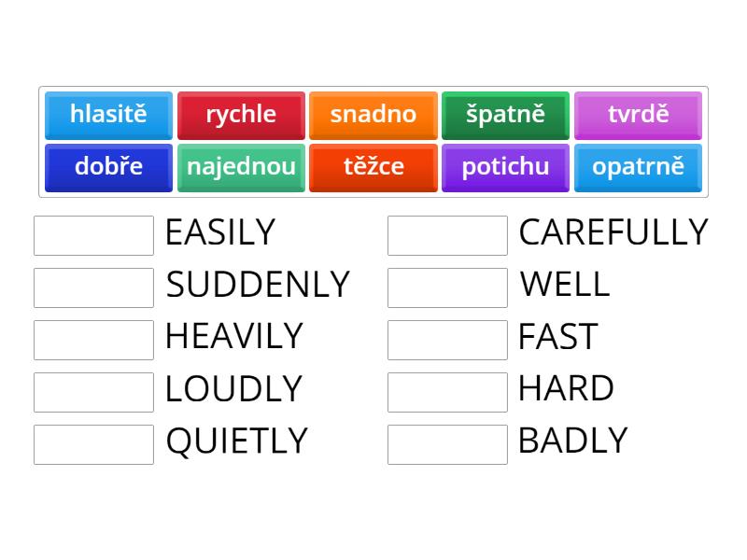Select the green 'špatně' tile
Image resolution: width=747 pixels, height=560 pixels.
point(505,115)
